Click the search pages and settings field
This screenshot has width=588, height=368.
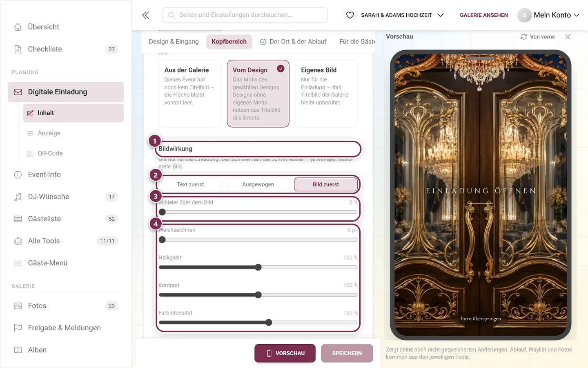(245, 15)
